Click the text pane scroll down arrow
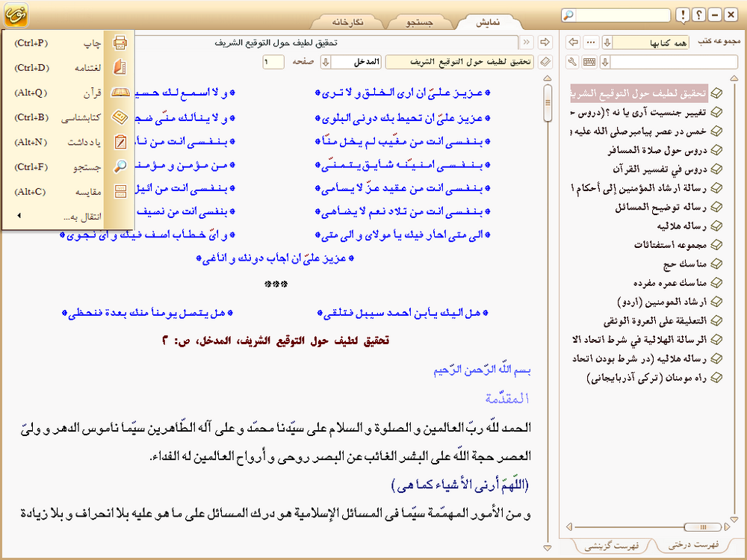The image size is (747, 560). pyautogui.click(x=548, y=548)
